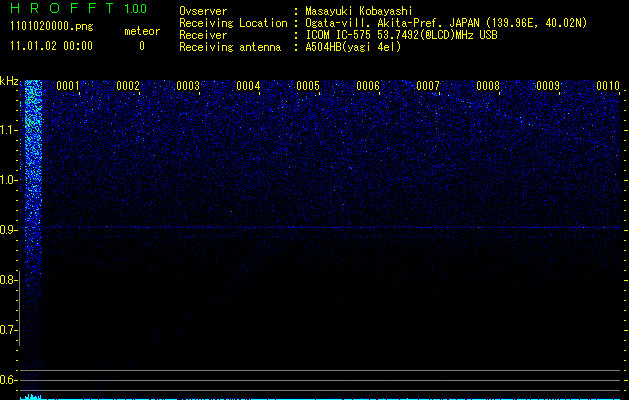
Task: Select the file name 1101020000.png
Action: [52, 26]
